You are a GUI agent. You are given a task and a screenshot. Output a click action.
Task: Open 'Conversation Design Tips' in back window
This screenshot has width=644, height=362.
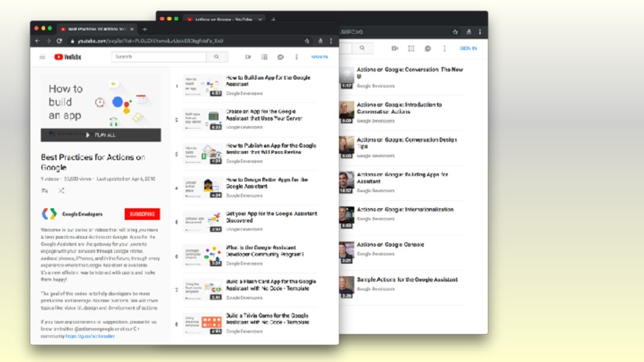point(407,143)
